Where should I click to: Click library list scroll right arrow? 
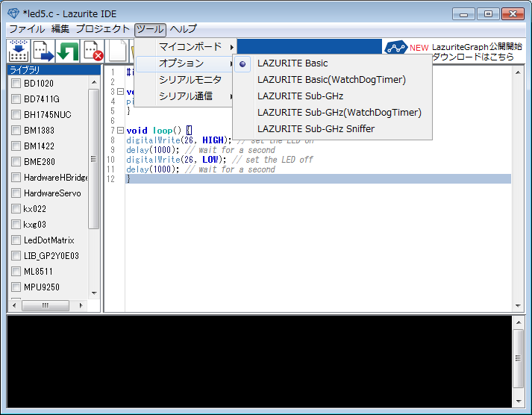point(81,305)
